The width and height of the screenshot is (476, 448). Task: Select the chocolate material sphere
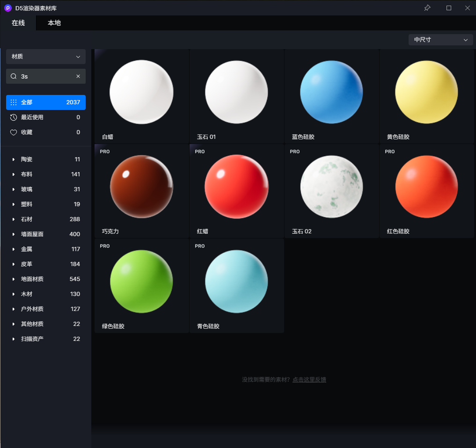click(x=141, y=187)
